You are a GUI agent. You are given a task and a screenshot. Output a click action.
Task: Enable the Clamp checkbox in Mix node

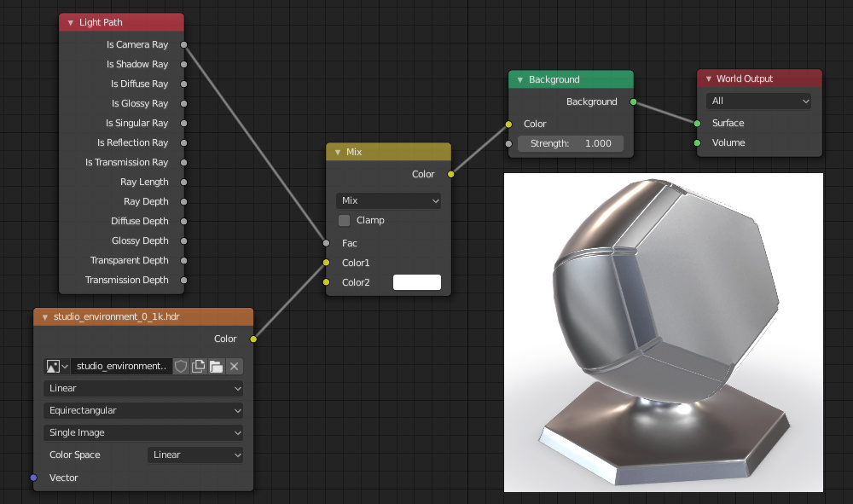[x=345, y=220]
